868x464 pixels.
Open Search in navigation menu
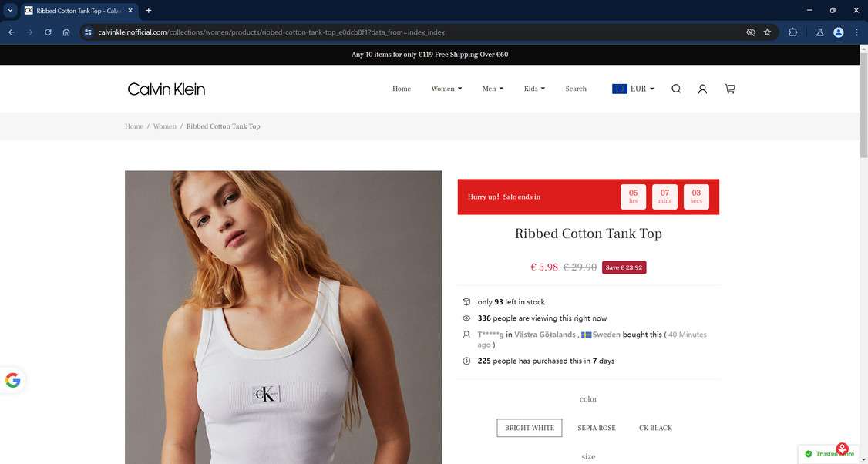pyautogui.click(x=576, y=89)
